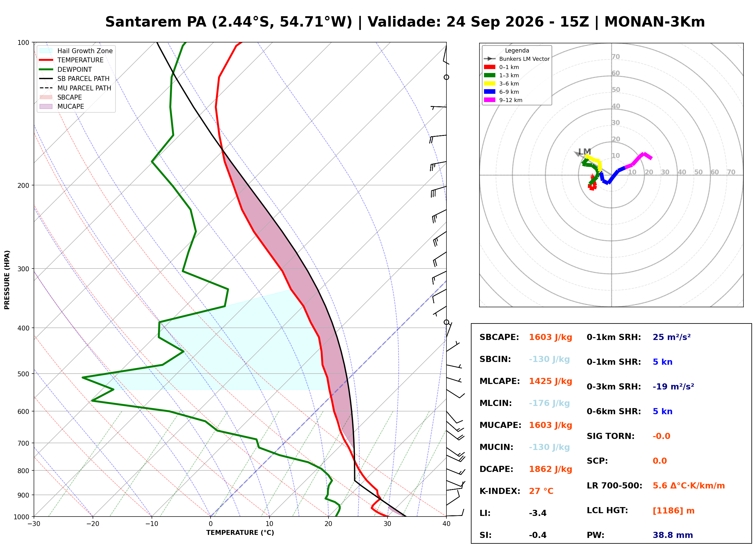Image resolution: width=756 pixels, height=559 pixels.
Task: Click the purple MUCAPE legend swatch
Action: pos(46,106)
